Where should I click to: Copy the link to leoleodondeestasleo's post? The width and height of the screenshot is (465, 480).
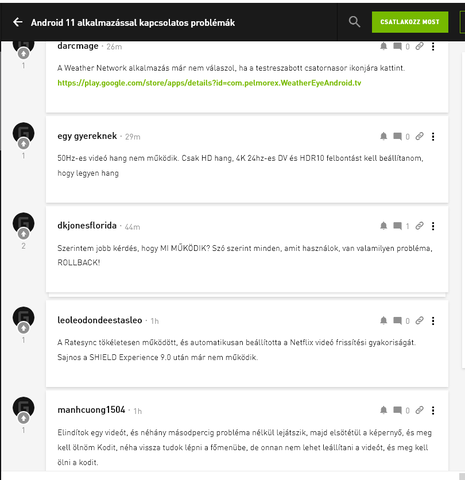420,321
